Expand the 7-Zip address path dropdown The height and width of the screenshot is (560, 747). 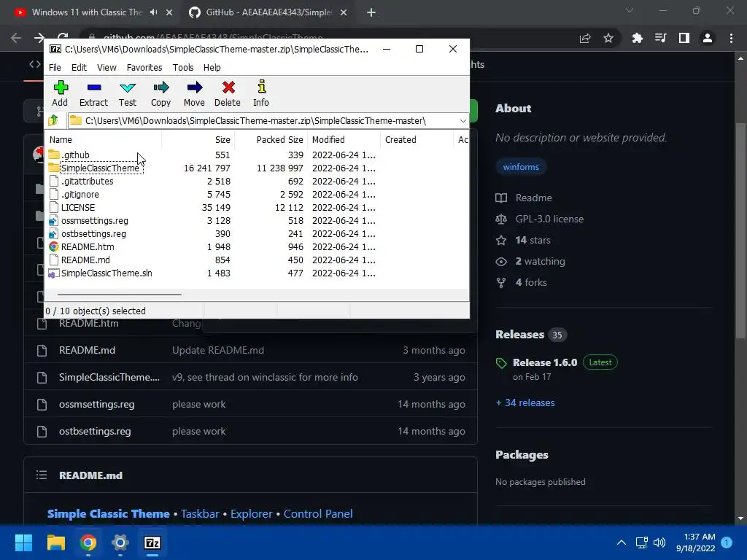click(462, 121)
